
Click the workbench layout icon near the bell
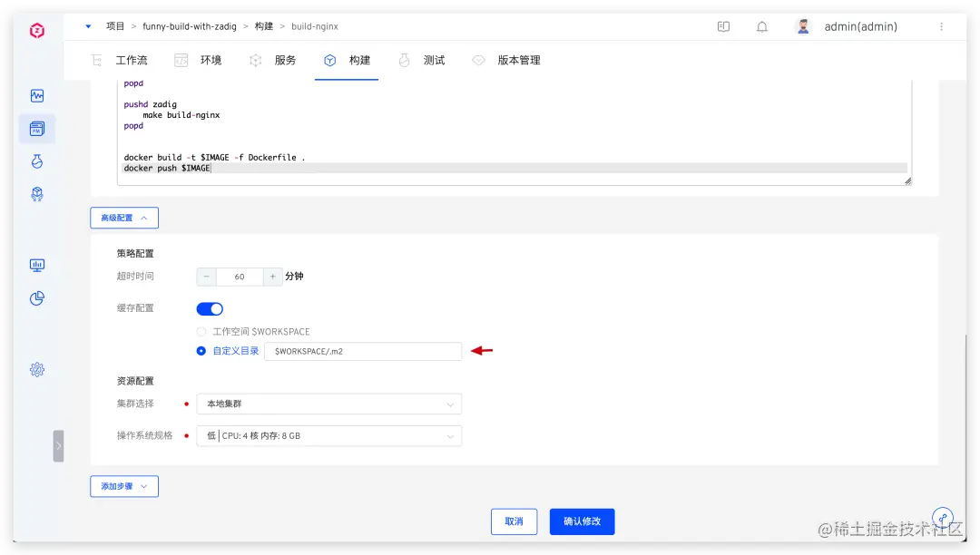coord(723,26)
